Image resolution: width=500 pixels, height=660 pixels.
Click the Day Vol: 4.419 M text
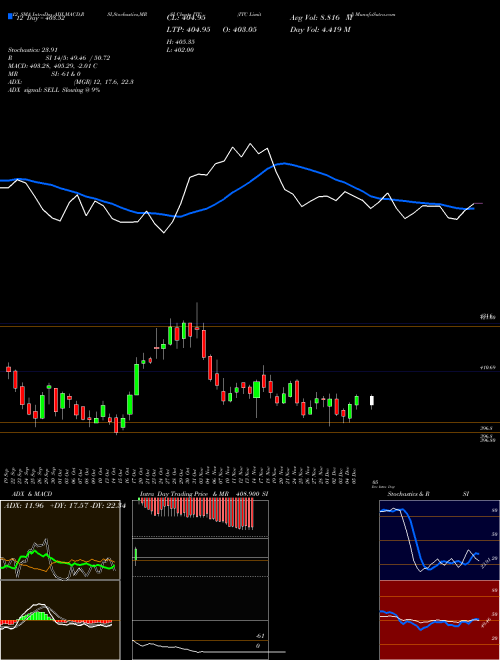coord(320,30)
